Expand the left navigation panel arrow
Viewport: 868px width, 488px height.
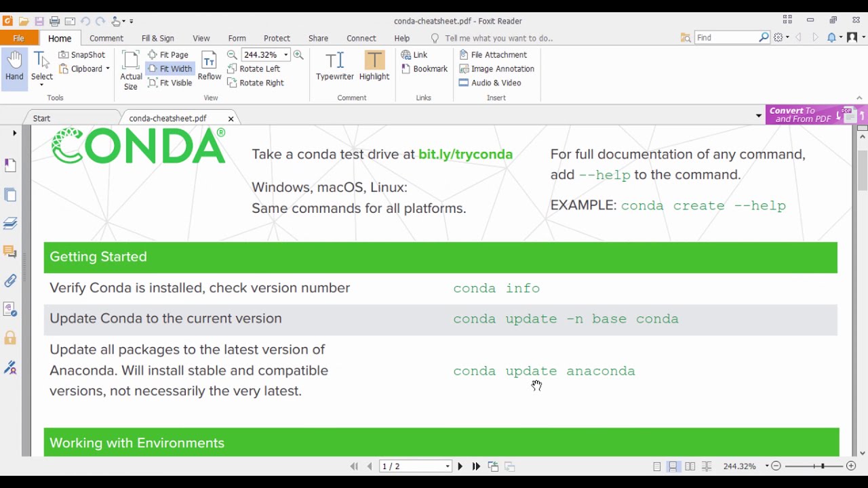(x=14, y=134)
